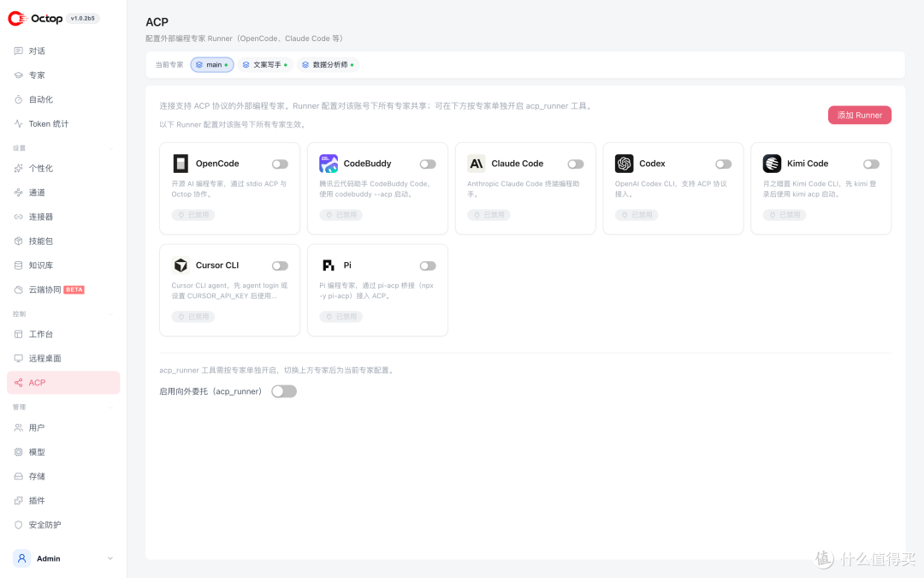Click the OpenCode 已禁用 status badge
Viewport: 924px width, 578px height.
[193, 215]
